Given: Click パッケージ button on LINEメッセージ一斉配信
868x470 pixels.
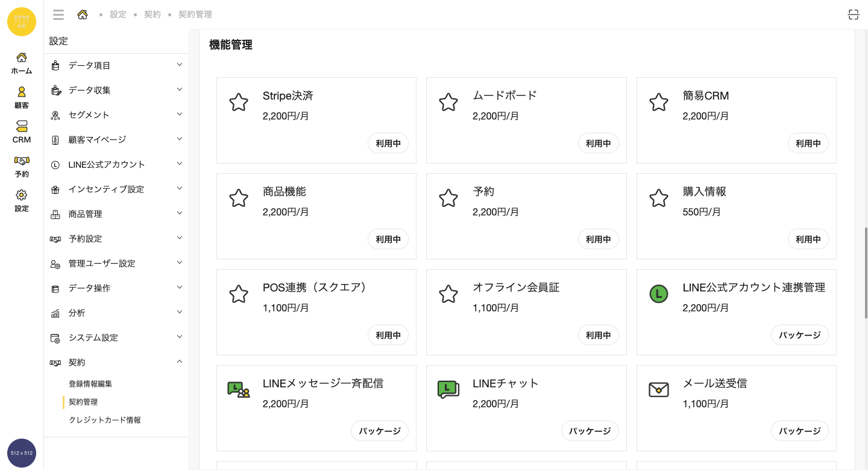Looking at the screenshot, I should 380,431.
